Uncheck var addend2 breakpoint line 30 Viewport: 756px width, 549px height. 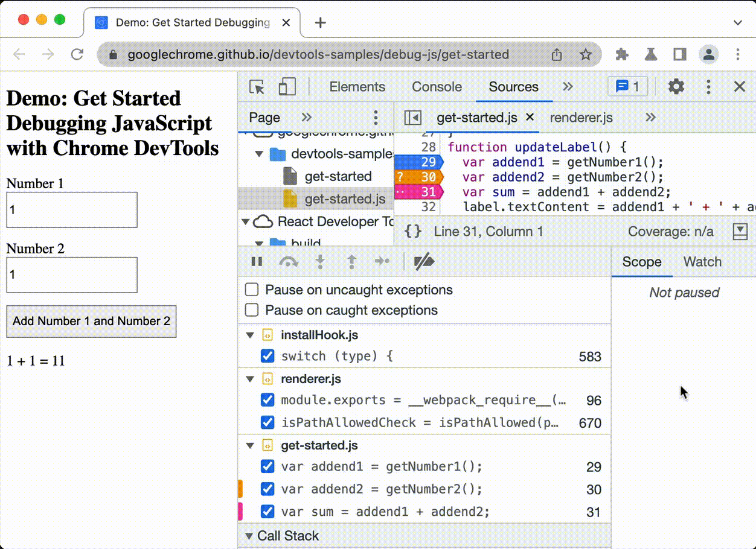[x=267, y=489]
